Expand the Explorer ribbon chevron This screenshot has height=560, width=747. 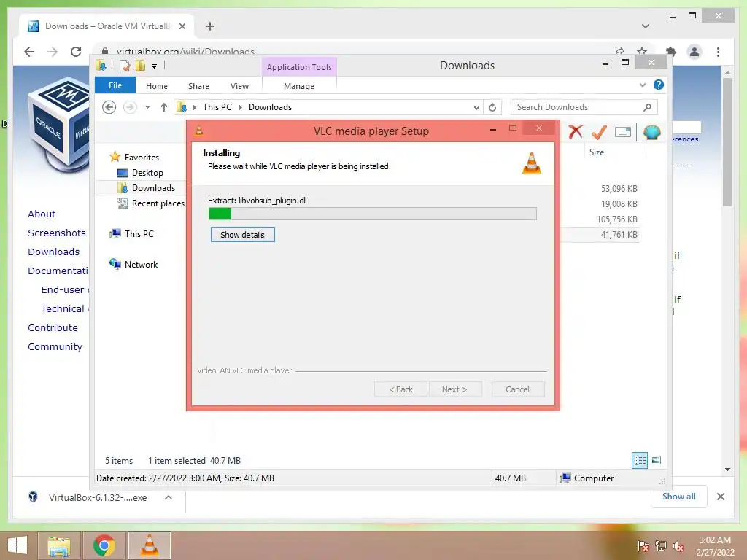click(642, 85)
